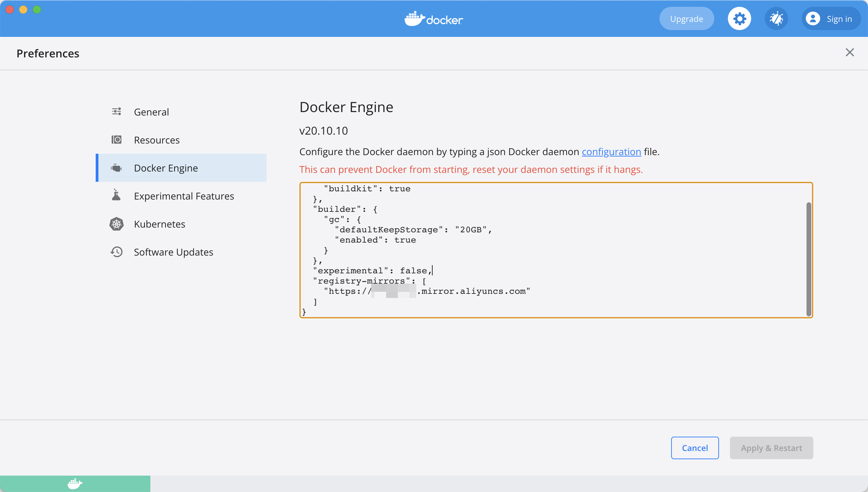
Task: Open the troubleshoot bug icon
Action: tap(776, 19)
